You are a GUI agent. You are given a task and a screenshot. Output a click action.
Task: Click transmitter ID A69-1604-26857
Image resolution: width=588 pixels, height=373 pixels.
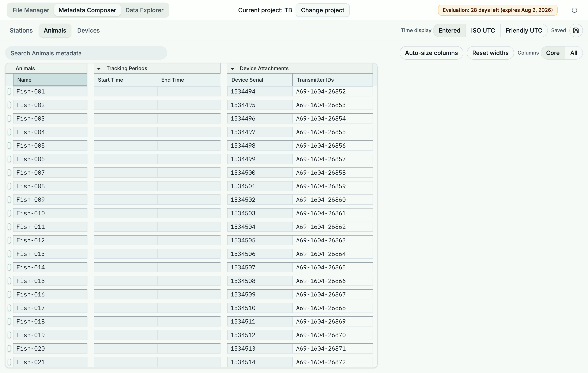pos(333,159)
